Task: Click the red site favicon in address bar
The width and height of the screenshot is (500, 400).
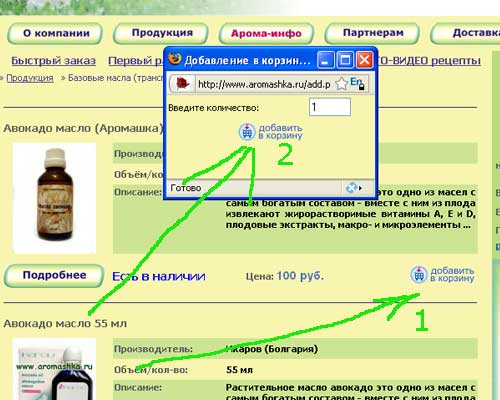Action: click(182, 83)
